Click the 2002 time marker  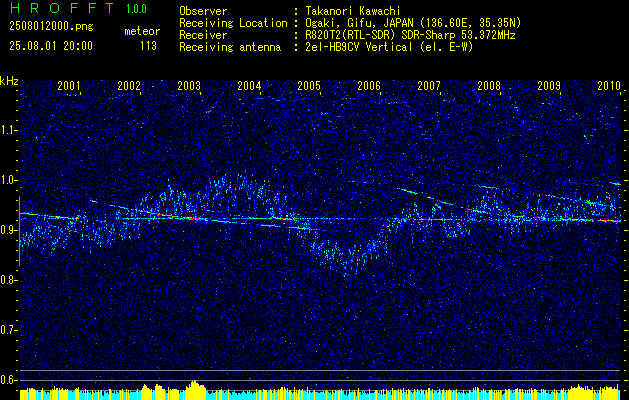pos(129,85)
